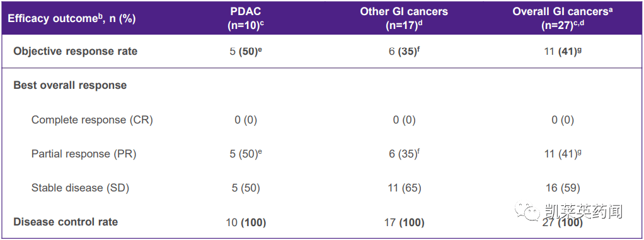Select Other GI objective response value 6 (35)

(404, 51)
